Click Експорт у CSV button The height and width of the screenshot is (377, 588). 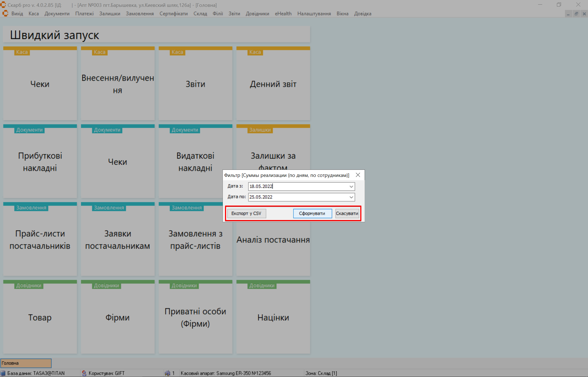[246, 213]
